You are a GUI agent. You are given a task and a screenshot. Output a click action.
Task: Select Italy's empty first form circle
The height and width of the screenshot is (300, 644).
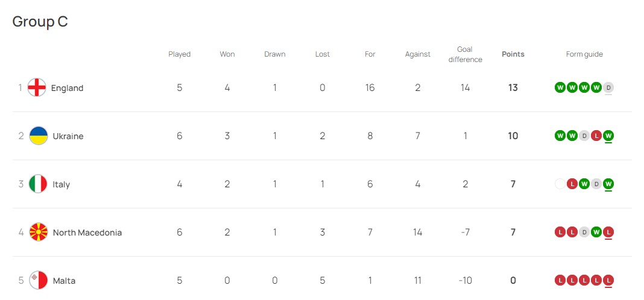(560, 184)
